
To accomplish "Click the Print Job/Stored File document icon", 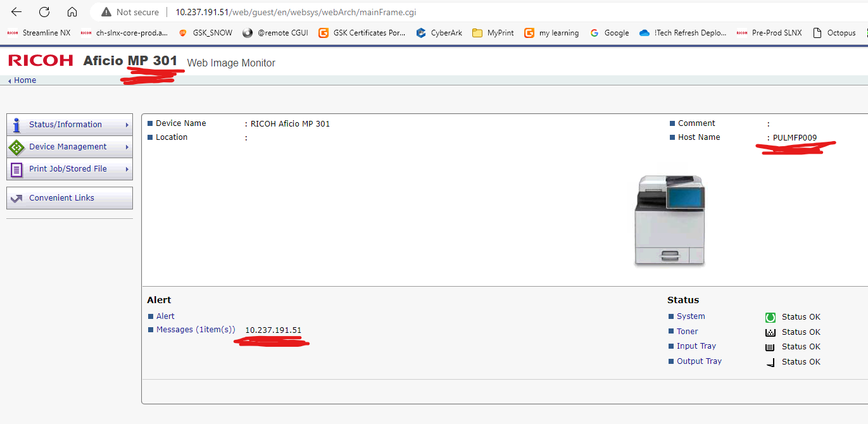I will pos(16,170).
